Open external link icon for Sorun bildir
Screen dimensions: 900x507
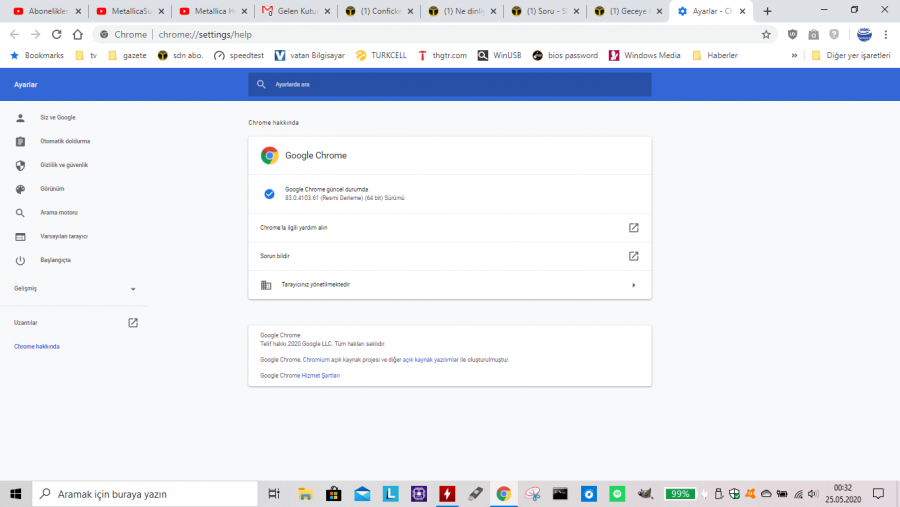(x=633, y=256)
